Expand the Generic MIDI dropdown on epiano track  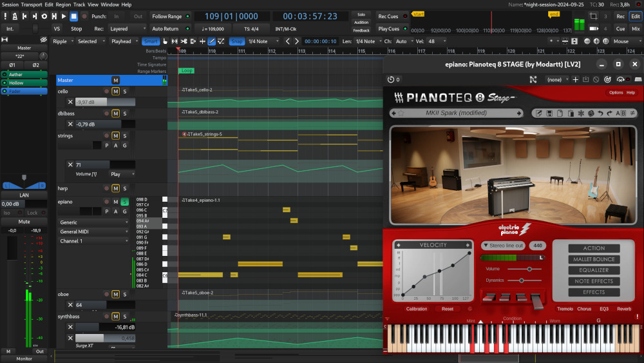tap(93, 231)
